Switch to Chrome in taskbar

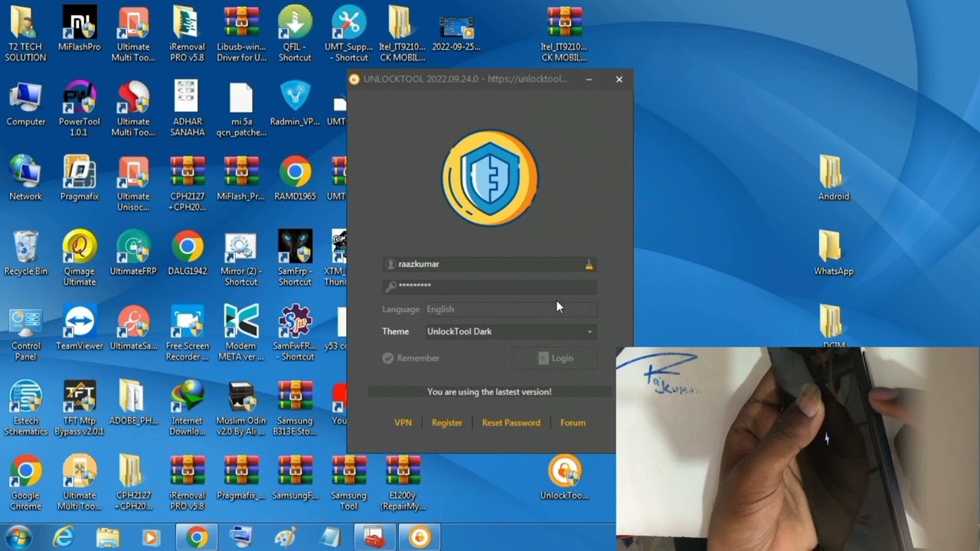pos(196,538)
